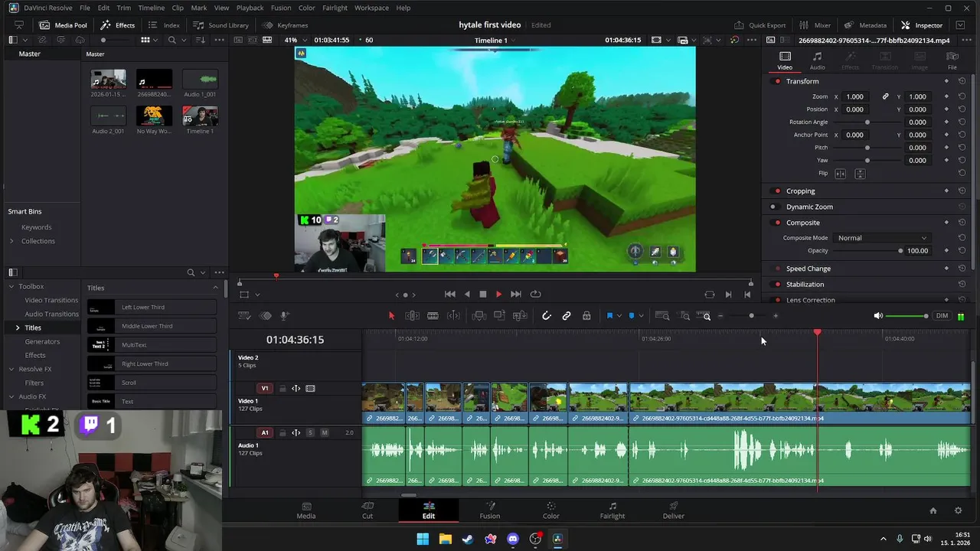
Task: Jump to last frame button
Action: (515, 294)
